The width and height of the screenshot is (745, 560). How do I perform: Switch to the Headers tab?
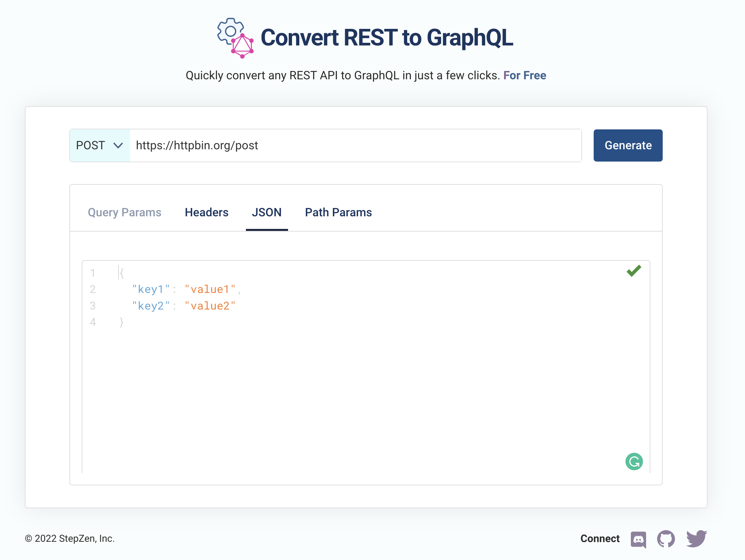tap(207, 212)
